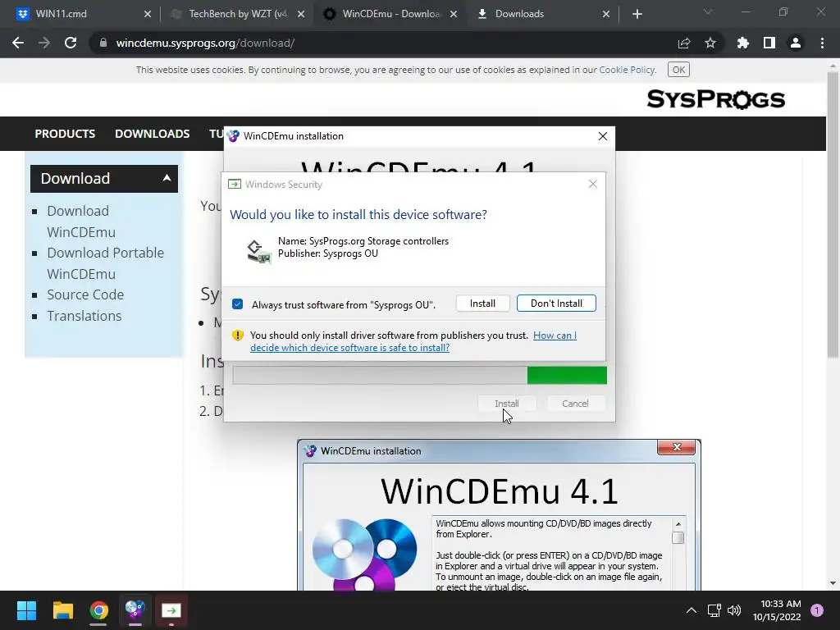Click the browser forward arrow
The image size is (840, 630).
click(x=44, y=43)
